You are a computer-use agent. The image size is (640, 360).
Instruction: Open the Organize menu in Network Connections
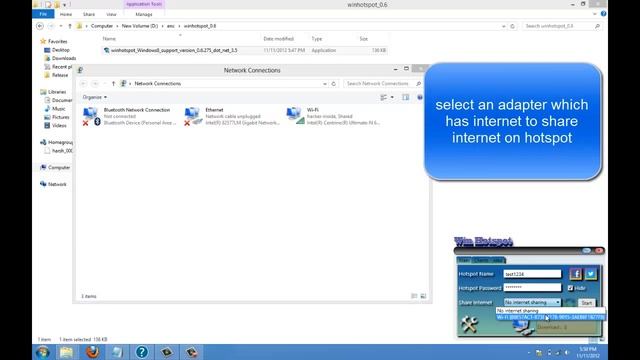coord(95,97)
